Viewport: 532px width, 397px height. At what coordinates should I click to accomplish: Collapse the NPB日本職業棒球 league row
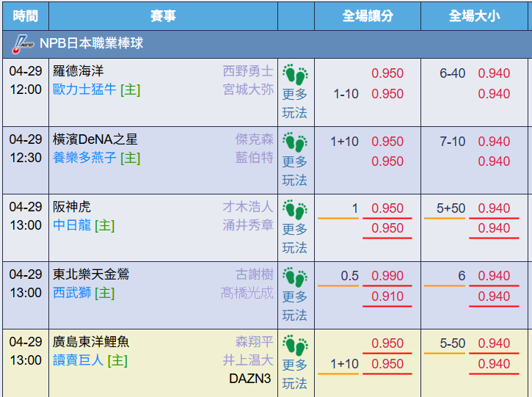click(x=267, y=44)
